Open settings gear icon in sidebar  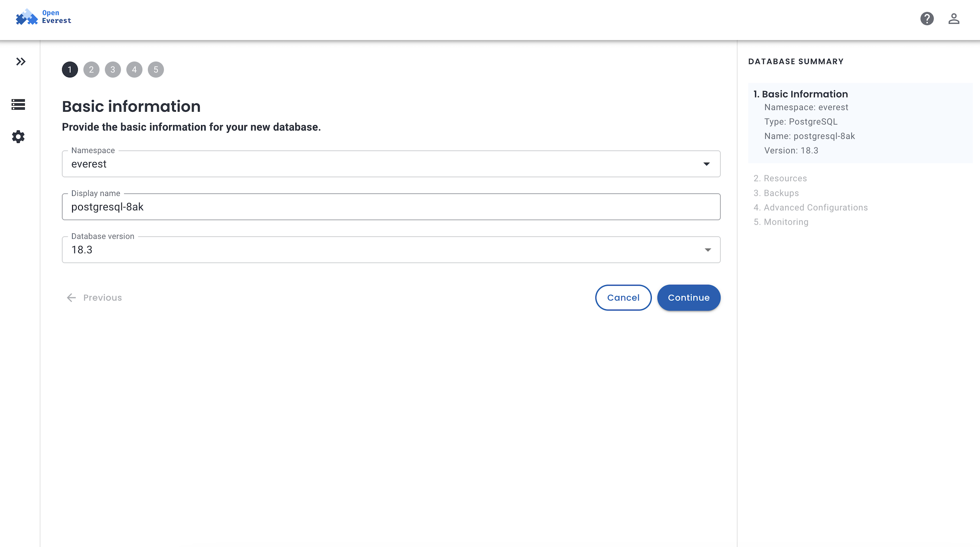[x=18, y=137]
